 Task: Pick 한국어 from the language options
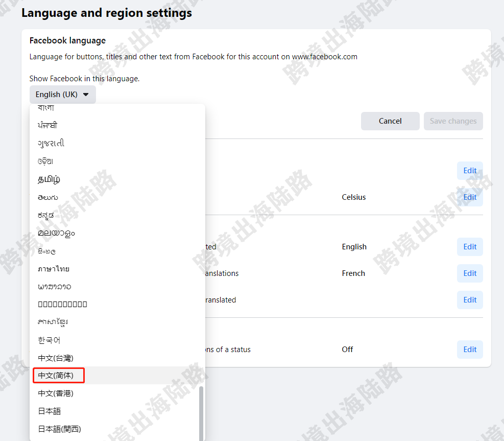click(49, 340)
